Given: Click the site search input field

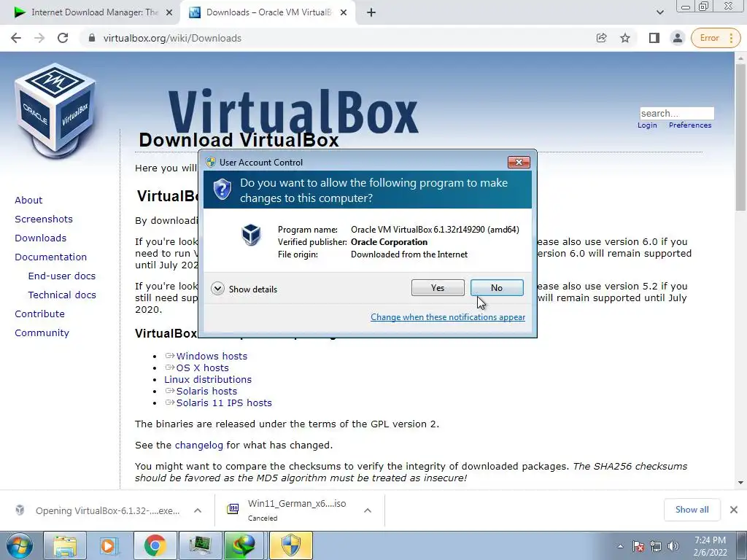Looking at the screenshot, I should (677, 113).
